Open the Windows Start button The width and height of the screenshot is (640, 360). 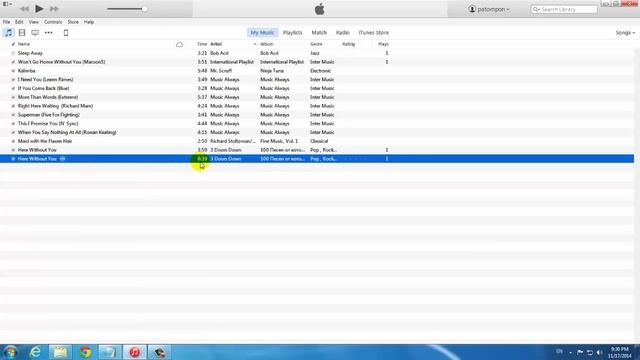point(10,352)
